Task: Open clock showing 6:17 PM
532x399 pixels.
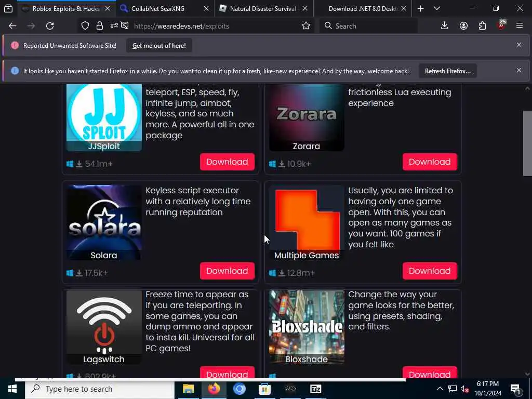Action: [x=487, y=389]
